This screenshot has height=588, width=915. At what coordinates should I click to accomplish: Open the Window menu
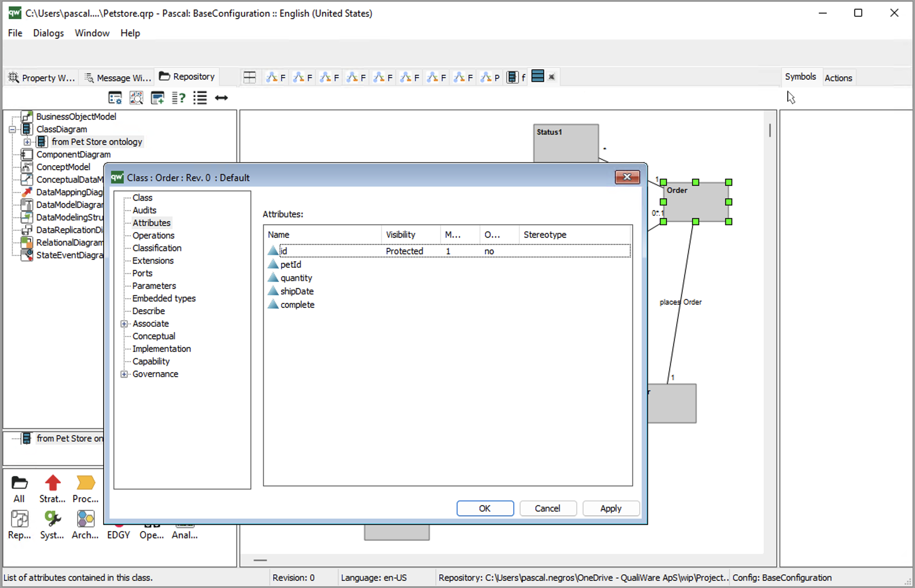[x=92, y=33]
